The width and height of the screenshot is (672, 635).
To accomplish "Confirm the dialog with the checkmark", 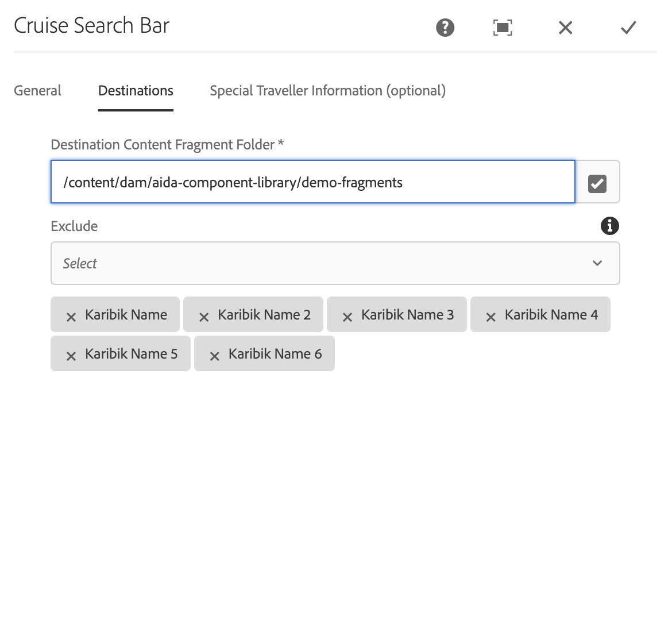I will point(628,28).
